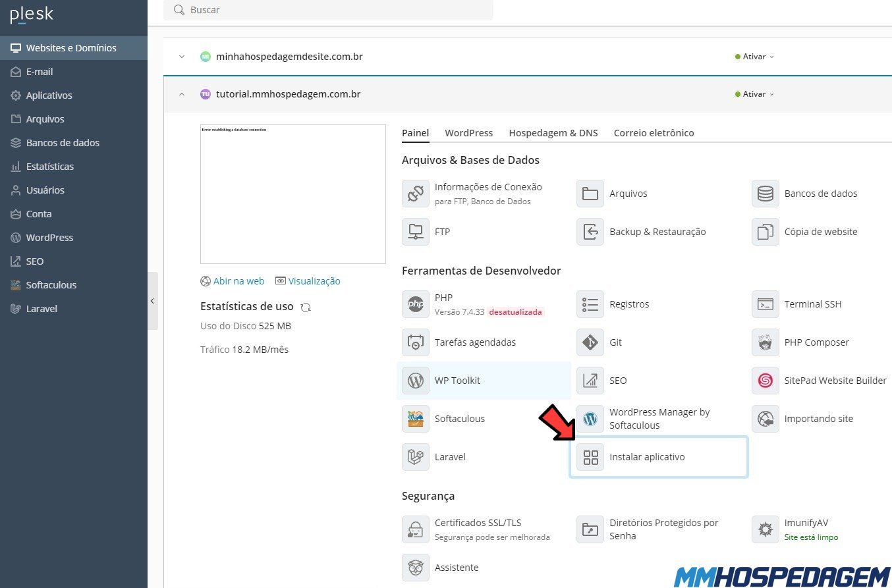Click minhahospedagemdesite.com.br domain name
892x588 pixels.
click(290, 57)
